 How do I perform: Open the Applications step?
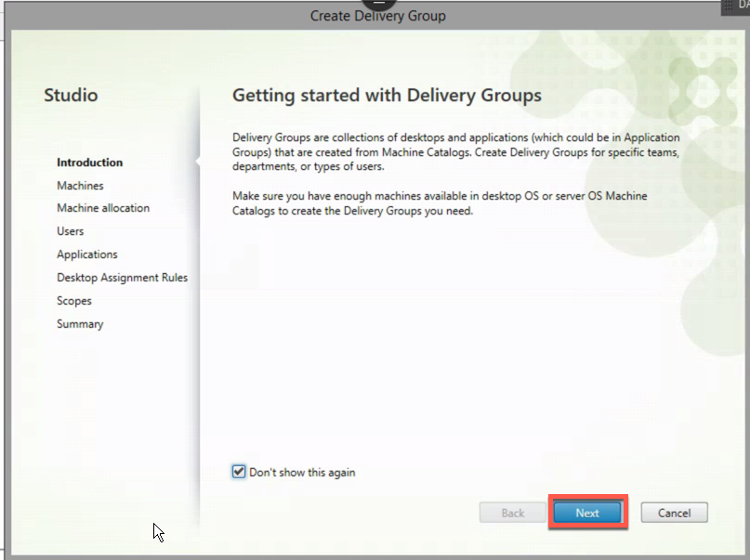[87, 254]
